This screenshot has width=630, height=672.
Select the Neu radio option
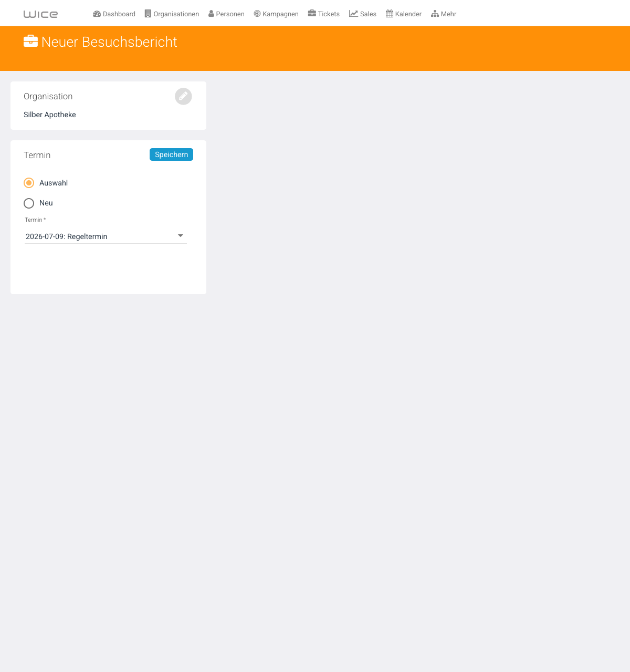pos(29,203)
